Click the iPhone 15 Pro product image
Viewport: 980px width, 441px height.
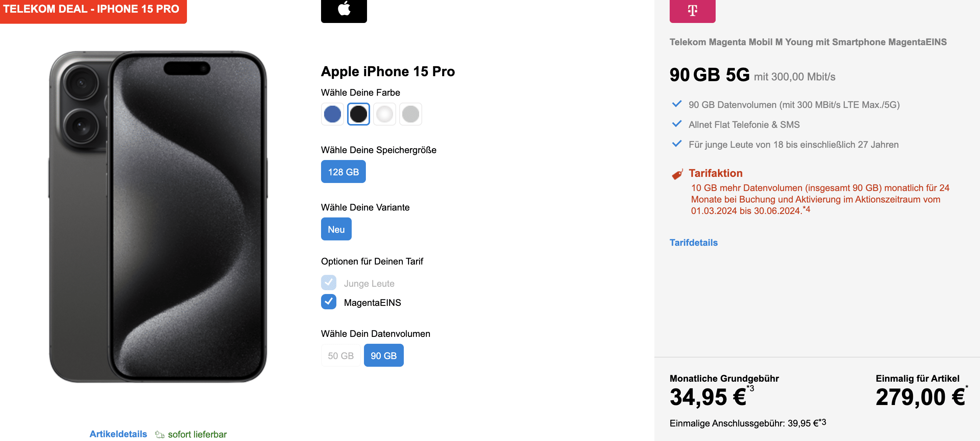pos(158,216)
